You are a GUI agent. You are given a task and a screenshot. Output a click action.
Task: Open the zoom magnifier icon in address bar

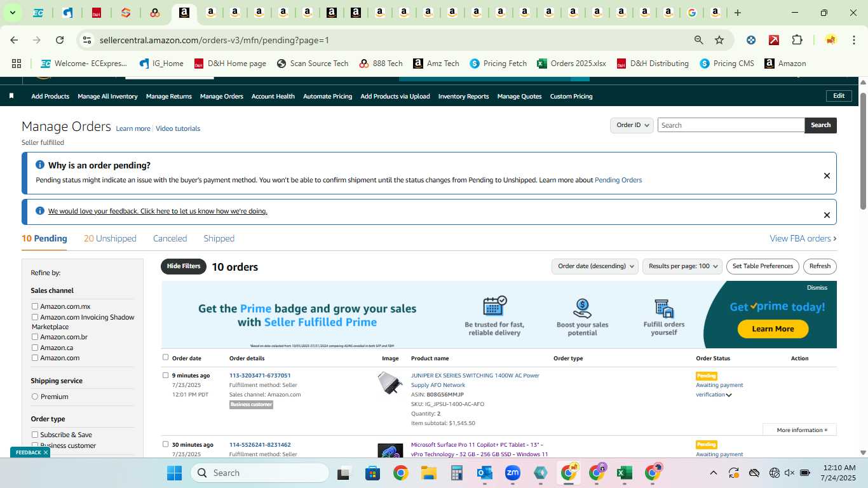pyautogui.click(x=699, y=40)
